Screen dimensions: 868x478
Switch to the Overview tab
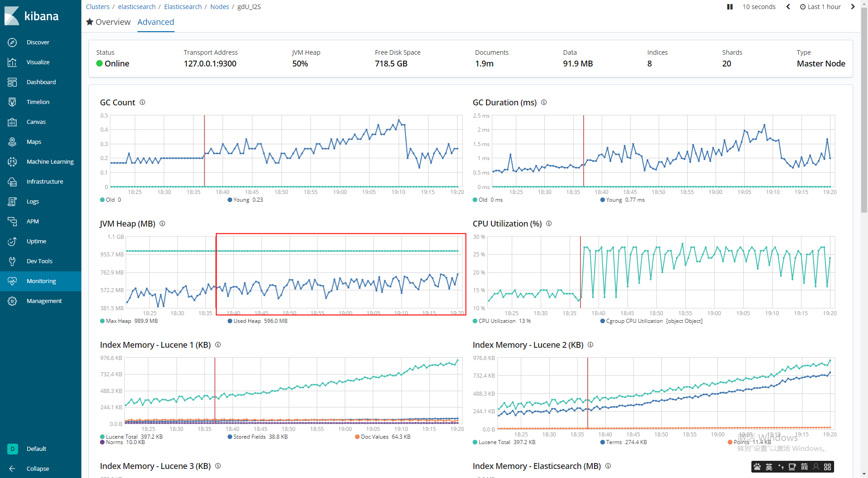pos(108,22)
